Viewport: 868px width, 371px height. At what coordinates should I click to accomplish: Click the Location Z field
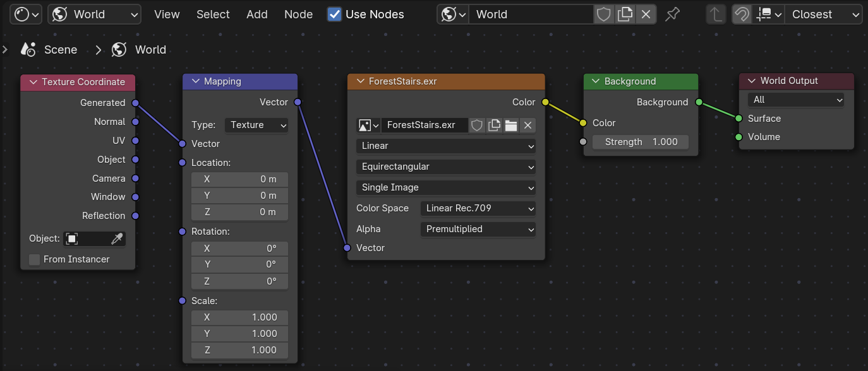point(239,212)
